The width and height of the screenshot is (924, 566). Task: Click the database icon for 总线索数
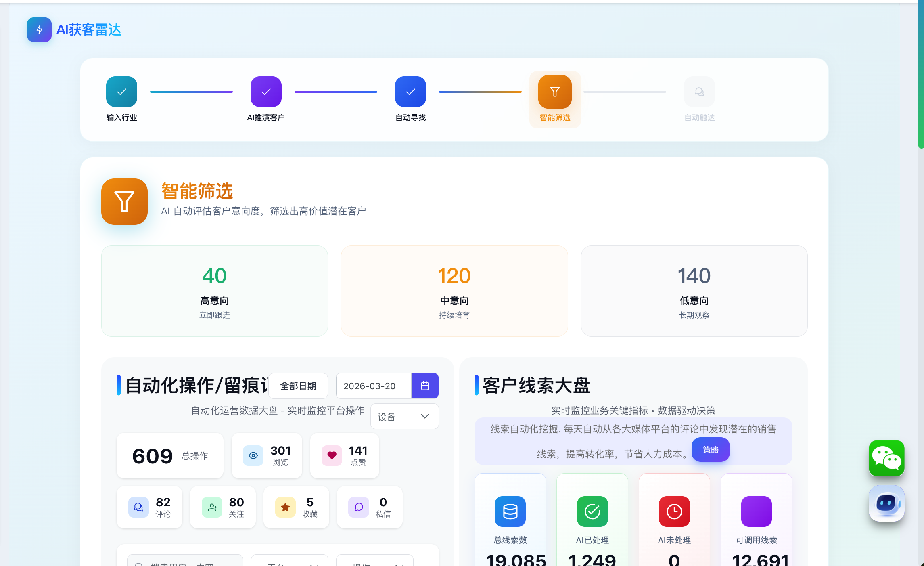[510, 511]
